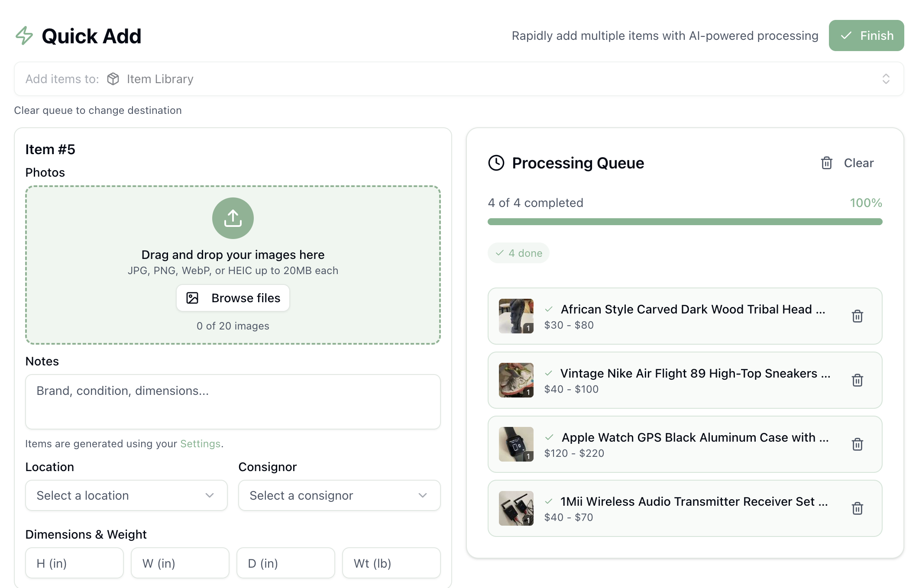Viewport: 919px width, 588px height.
Task: Delete the Vintage Nike sneakers queue item
Action: pyautogui.click(x=857, y=380)
